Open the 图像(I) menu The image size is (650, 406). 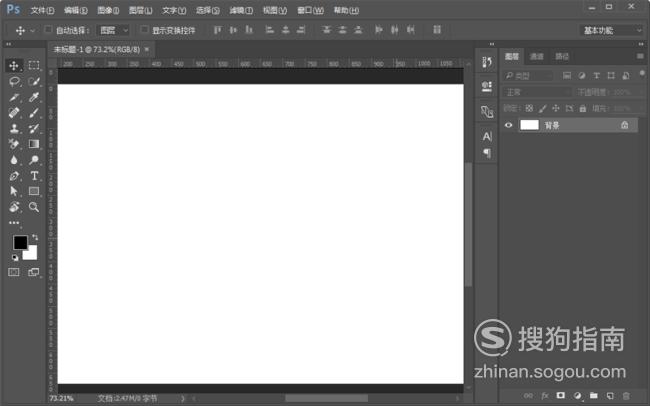tap(108, 10)
